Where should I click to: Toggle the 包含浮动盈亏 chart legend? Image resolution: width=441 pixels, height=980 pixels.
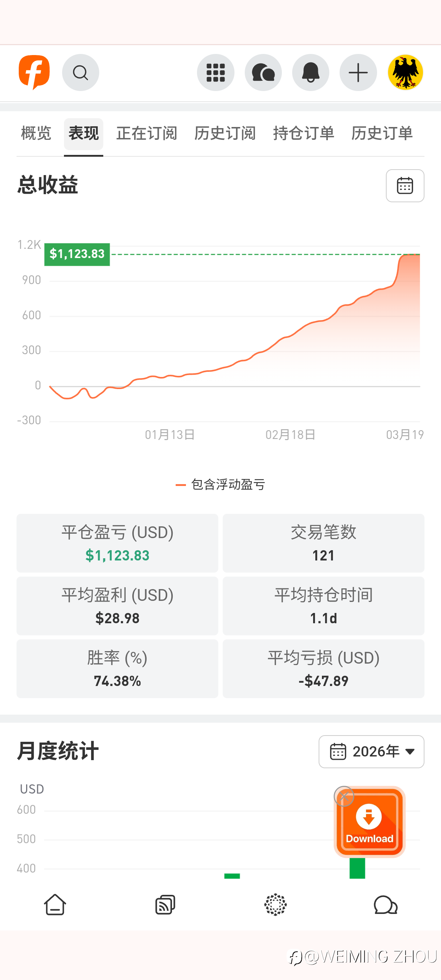coord(220,484)
